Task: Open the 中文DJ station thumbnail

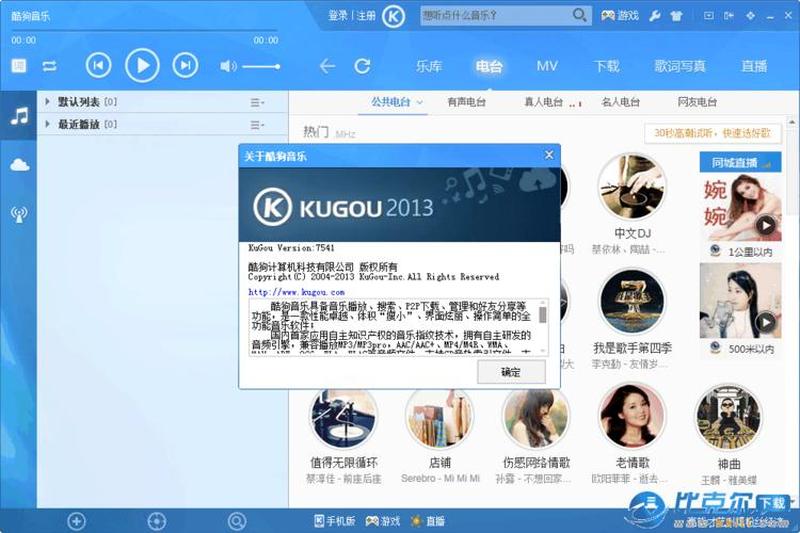Action: [632, 187]
